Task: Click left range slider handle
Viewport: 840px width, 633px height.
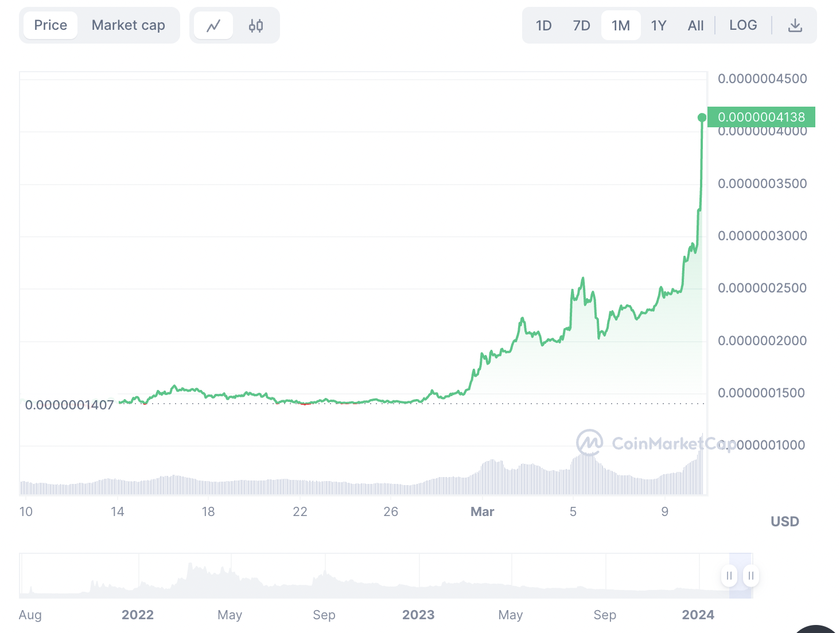Action: coord(729,575)
